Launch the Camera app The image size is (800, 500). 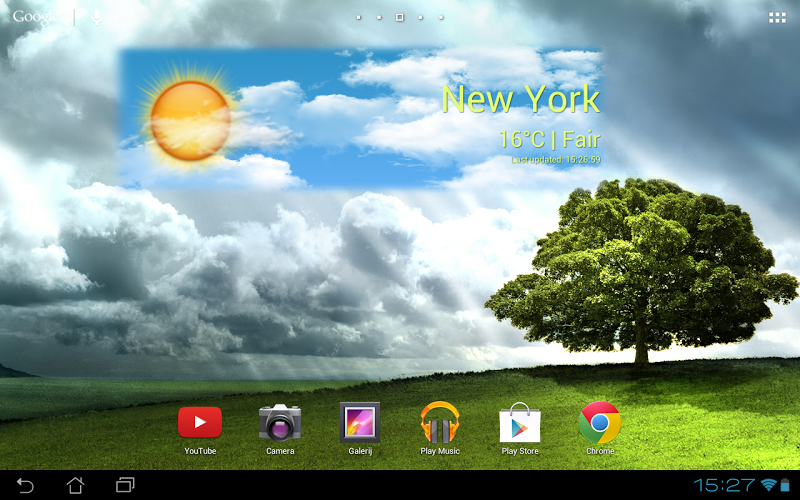[x=280, y=422]
